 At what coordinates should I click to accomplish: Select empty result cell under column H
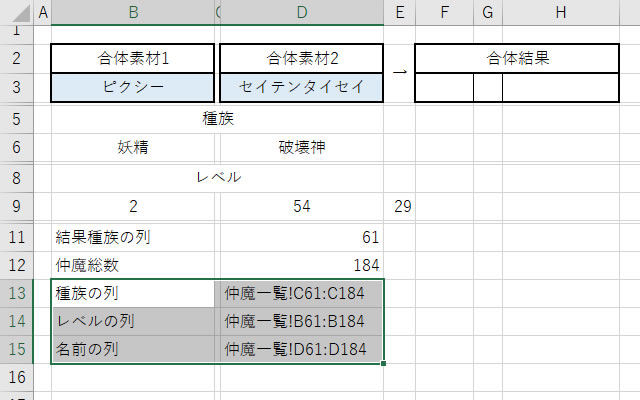[561, 87]
